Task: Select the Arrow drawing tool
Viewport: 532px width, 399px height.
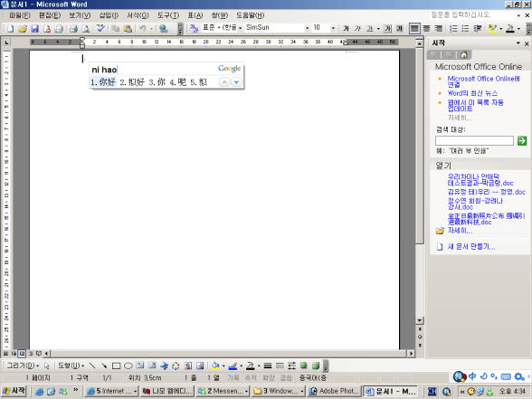Action: (104, 366)
